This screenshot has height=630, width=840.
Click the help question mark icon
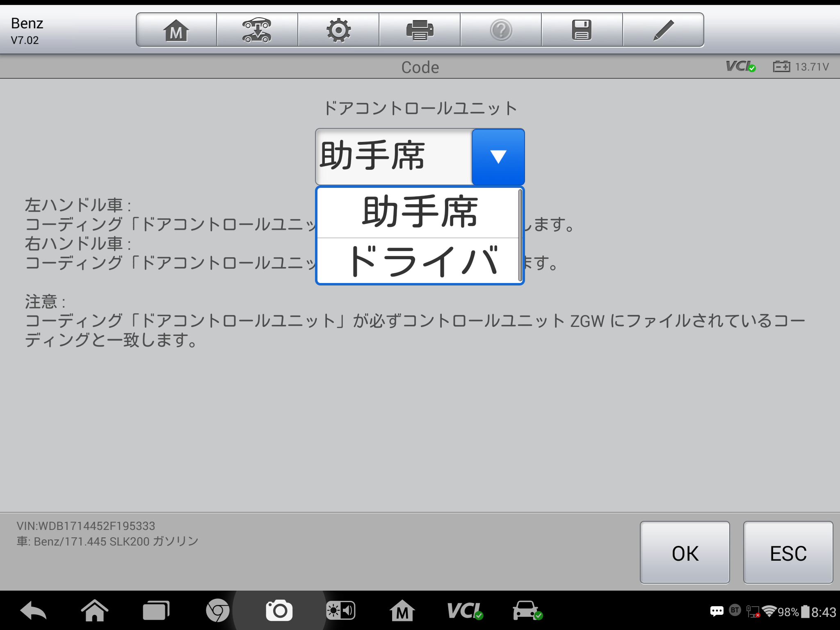click(501, 30)
